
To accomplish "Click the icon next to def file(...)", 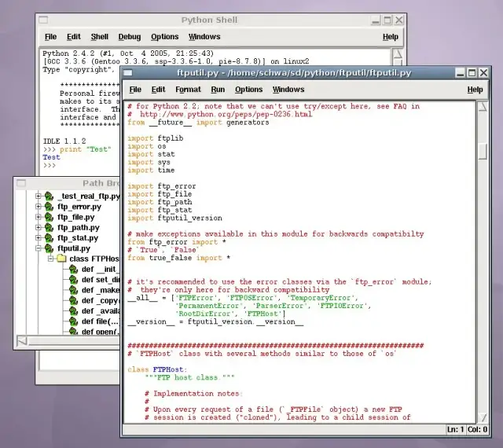I will click(73, 321).
